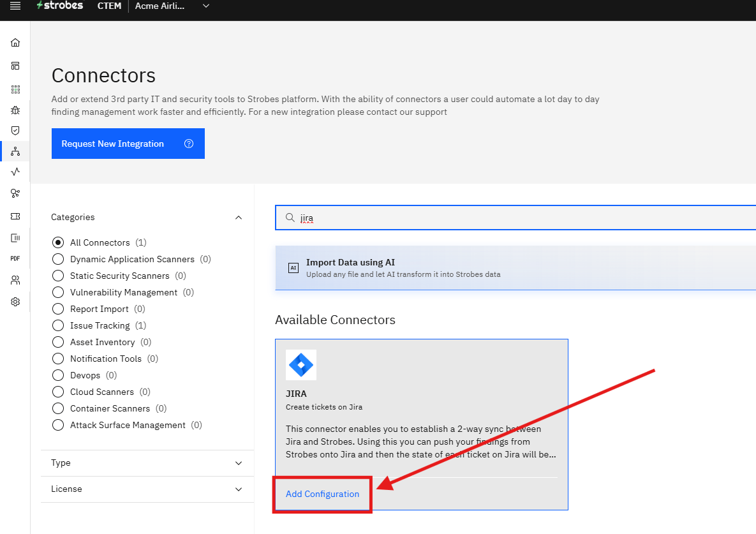Viewport: 756px width, 534px height.
Task: Select Container Scanners category
Action: [x=58, y=409]
